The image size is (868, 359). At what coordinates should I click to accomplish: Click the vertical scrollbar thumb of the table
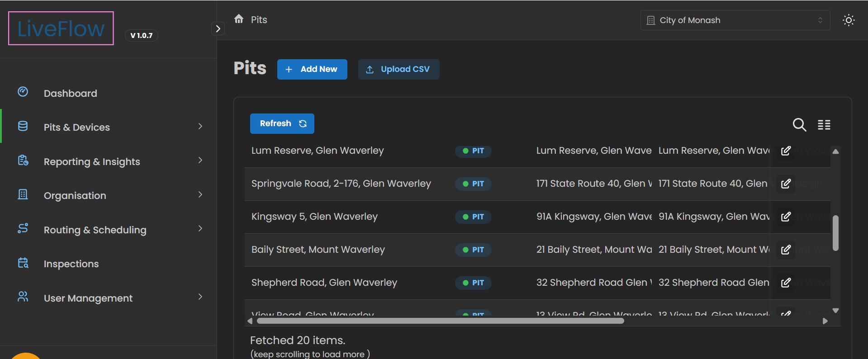coord(835,233)
